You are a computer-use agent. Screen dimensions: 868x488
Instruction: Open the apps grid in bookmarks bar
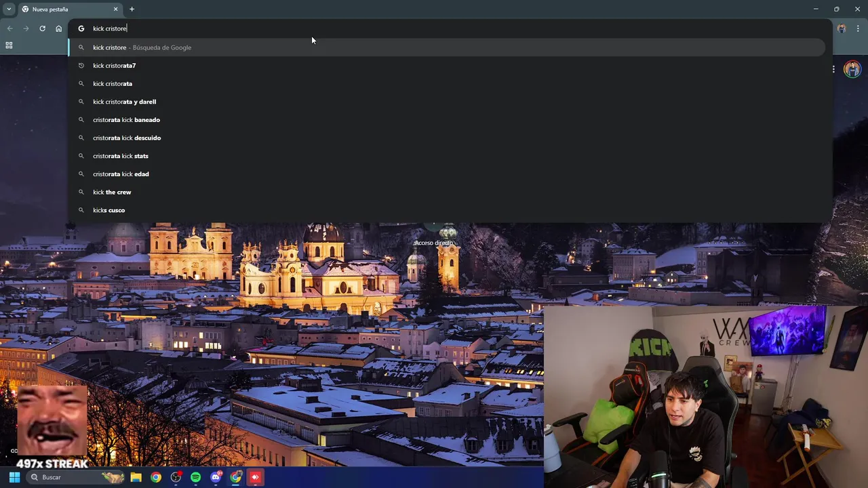tap(9, 45)
